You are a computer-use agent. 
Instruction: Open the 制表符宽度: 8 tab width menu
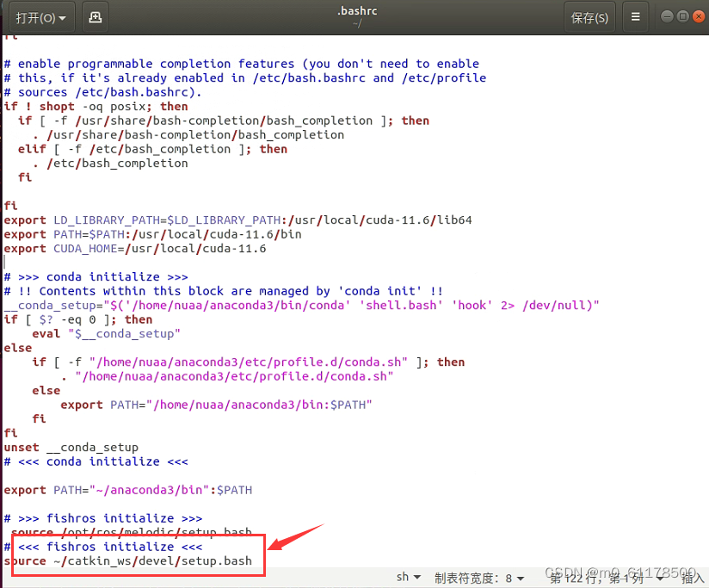coord(480,578)
